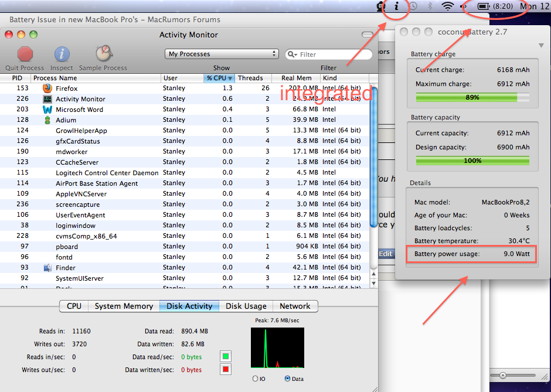The image size is (551, 392).
Task: Open Inspect with the blue info icon
Action: tap(62, 54)
